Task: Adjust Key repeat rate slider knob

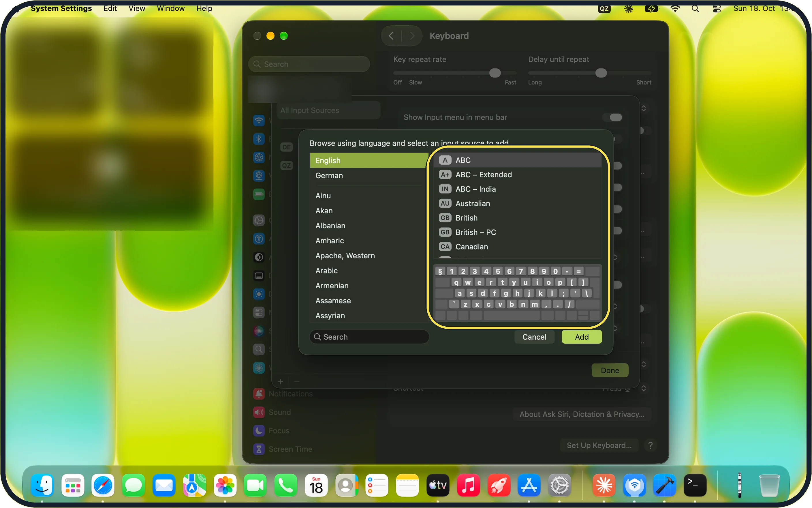Action: pyautogui.click(x=495, y=73)
